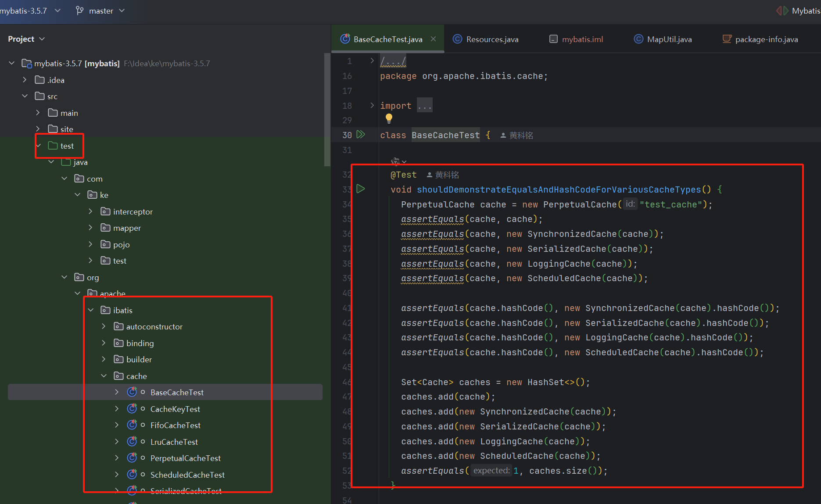Screen dimensions: 821x504
Task: Open the Project view selector dropdown
Action: (x=26, y=39)
